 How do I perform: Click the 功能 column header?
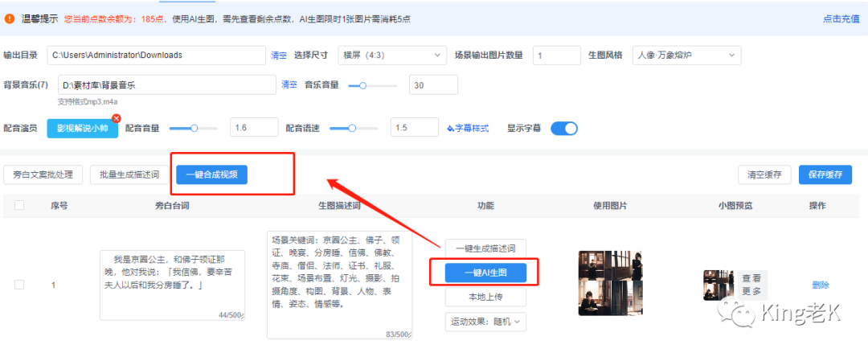tap(485, 206)
